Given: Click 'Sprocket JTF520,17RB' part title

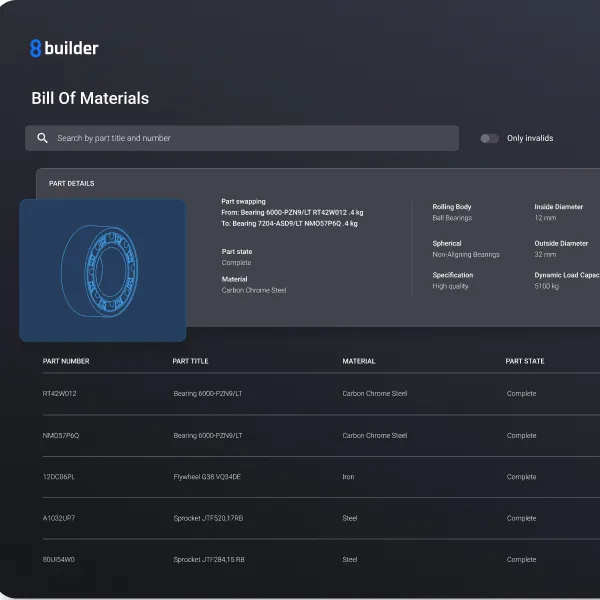Looking at the screenshot, I should [208, 518].
